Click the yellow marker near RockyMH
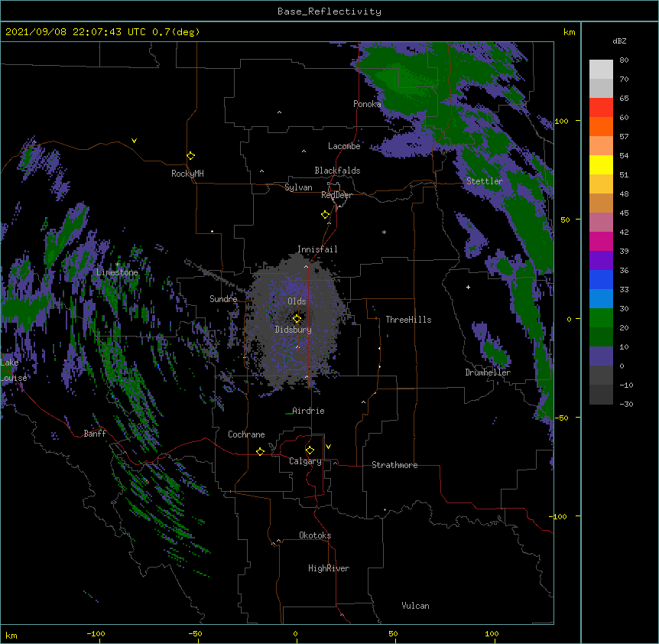 pos(190,155)
